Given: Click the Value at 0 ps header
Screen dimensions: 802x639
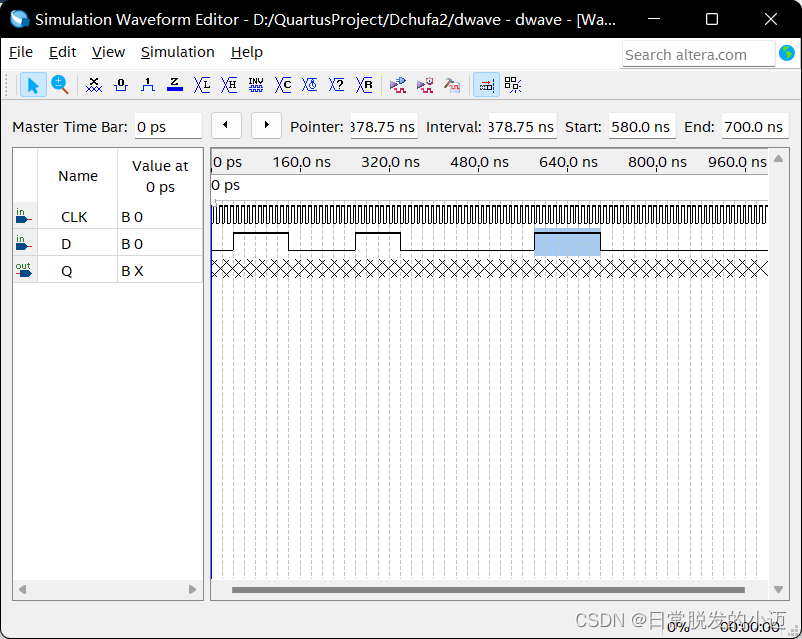Looking at the screenshot, I should click(160, 176).
